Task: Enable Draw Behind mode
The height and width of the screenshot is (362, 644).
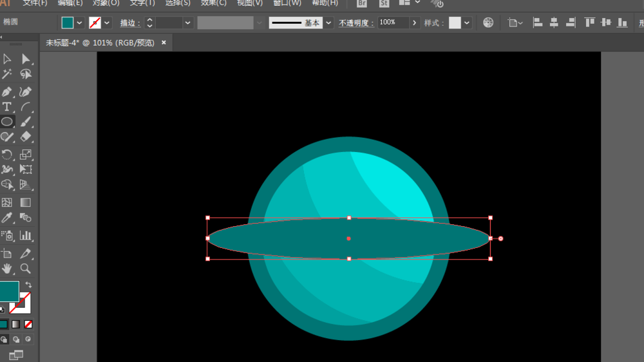Action: [x=16, y=339]
